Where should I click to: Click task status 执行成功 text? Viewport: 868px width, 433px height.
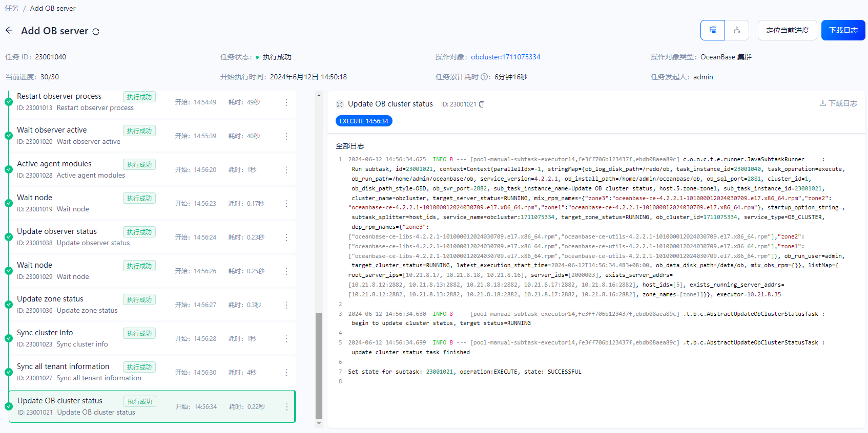click(x=277, y=57)
